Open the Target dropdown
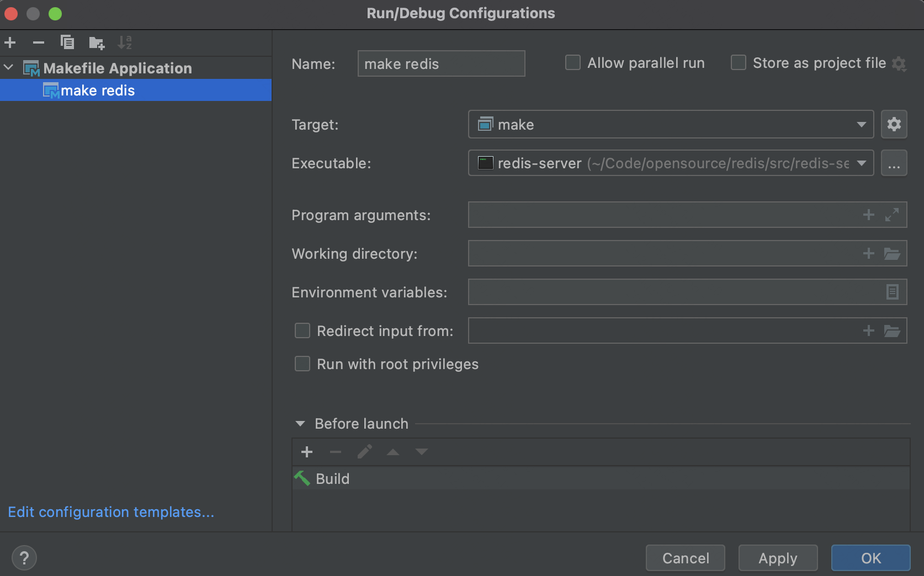The image size is (924, 576). 861,125
